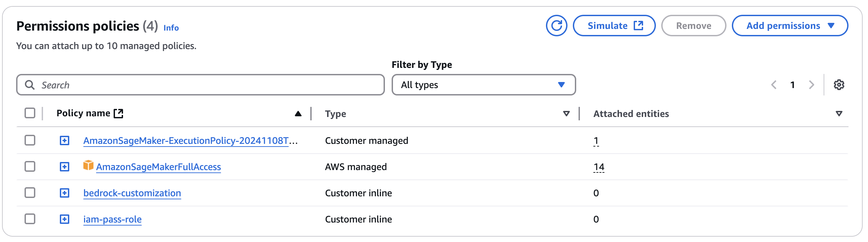This screenshot has width=868, height=242.
Task: Tick the iam-pass-role policy checkbox
Action: [30, 219]
